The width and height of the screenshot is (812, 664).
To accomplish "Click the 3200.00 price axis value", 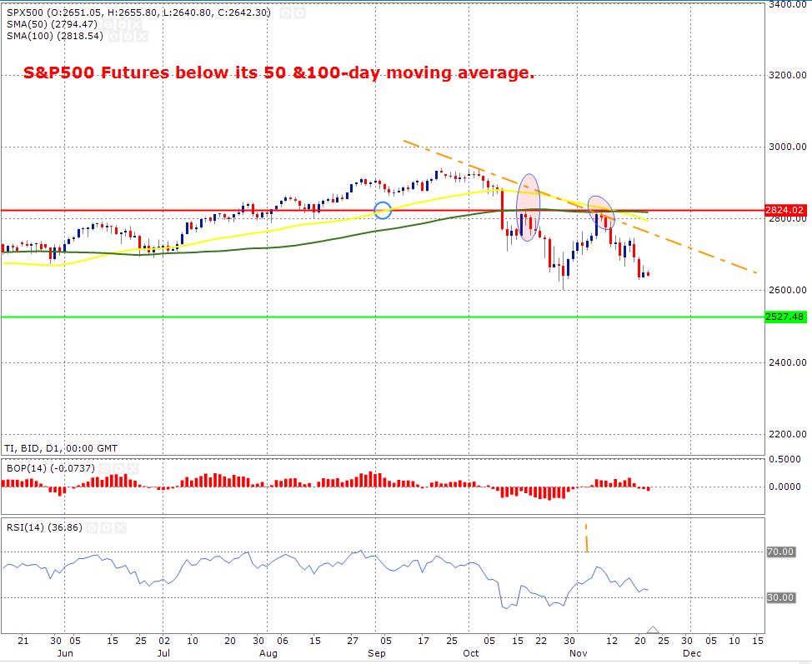I will point(788,75).
